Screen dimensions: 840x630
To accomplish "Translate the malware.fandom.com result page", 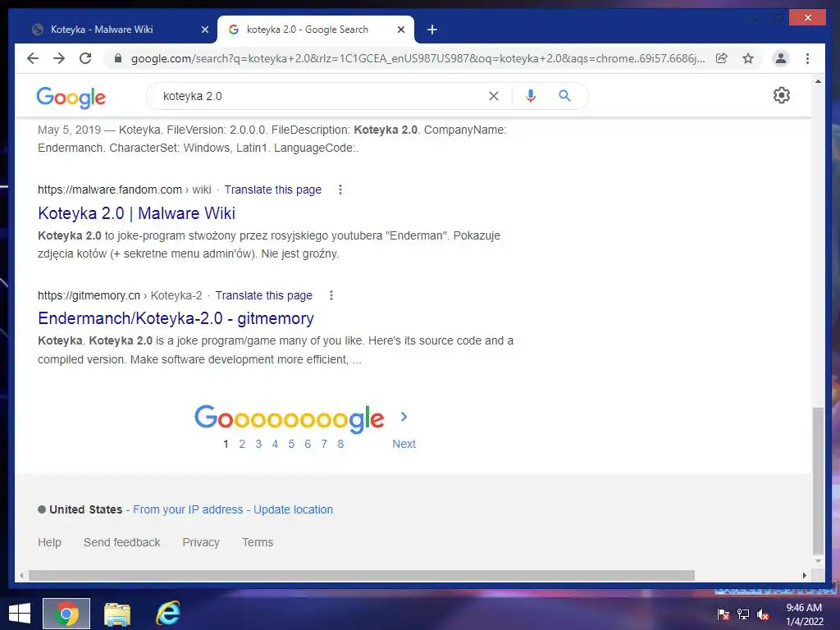I will point(272,189).
